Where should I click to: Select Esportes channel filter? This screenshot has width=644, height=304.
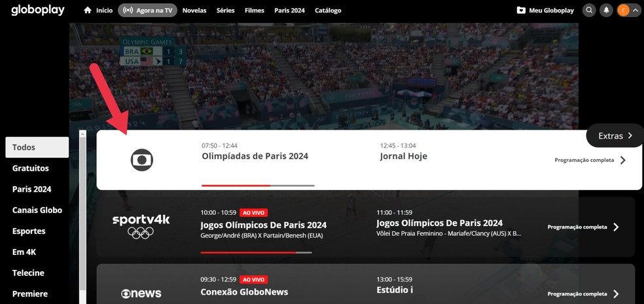pyautogui.click(x=29, y=231)
